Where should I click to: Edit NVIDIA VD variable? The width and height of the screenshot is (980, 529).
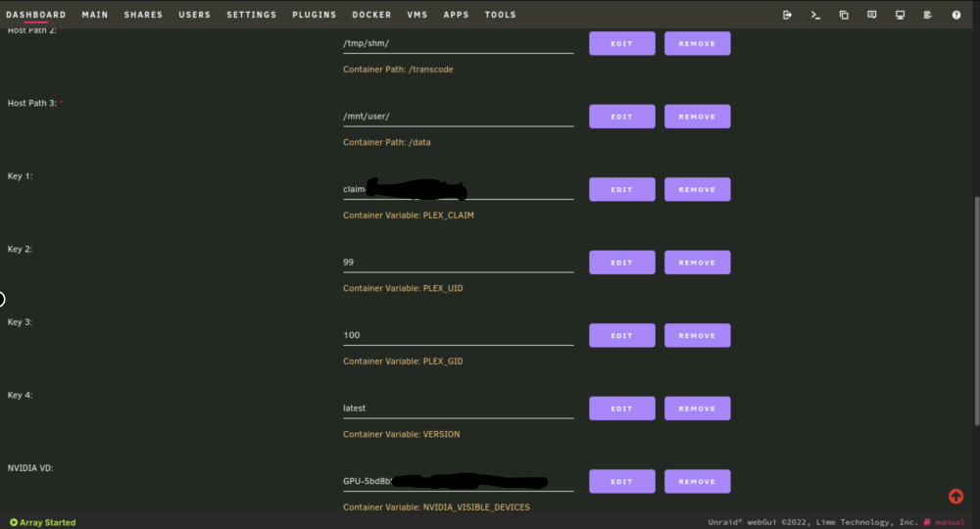tap(622, 482)
